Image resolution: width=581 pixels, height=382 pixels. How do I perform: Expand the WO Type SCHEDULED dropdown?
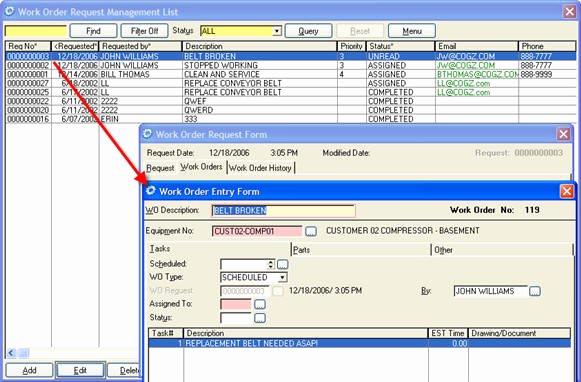[282, 278]
